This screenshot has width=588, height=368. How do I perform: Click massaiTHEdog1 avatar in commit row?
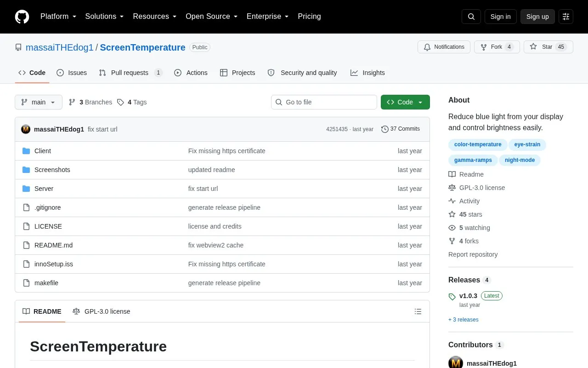point(26,129)
